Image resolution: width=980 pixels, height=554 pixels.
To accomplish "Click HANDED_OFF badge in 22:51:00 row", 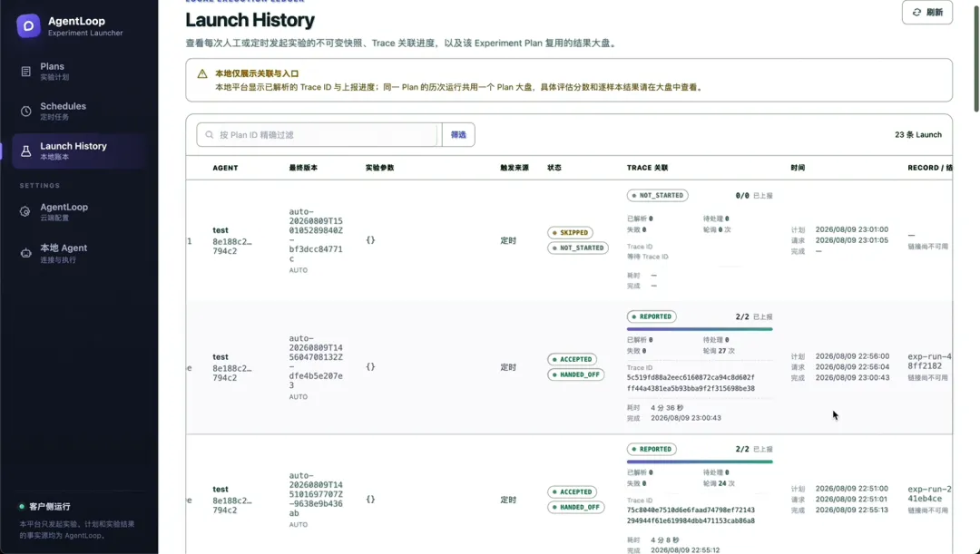I will [x=575, y=507].
